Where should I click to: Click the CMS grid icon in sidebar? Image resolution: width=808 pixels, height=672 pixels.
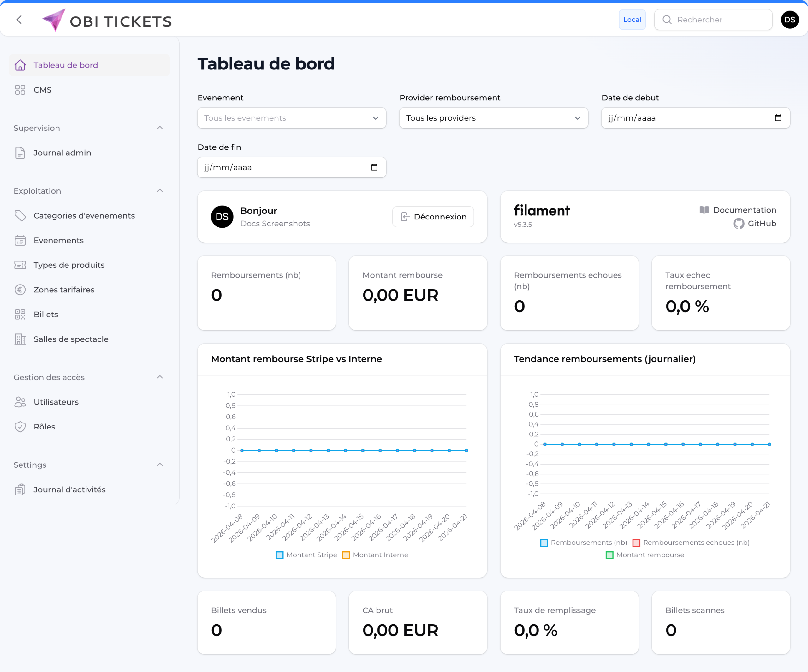pos(20,90)
